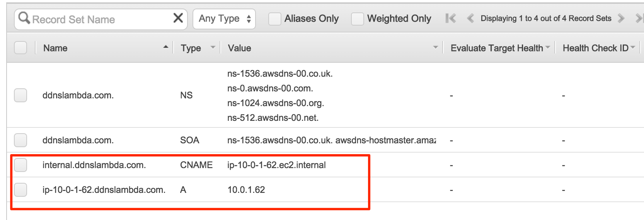The width and height of the screenshot is (644, 220).
Task: Tick the select-all header checkbox
Action: 20,48
